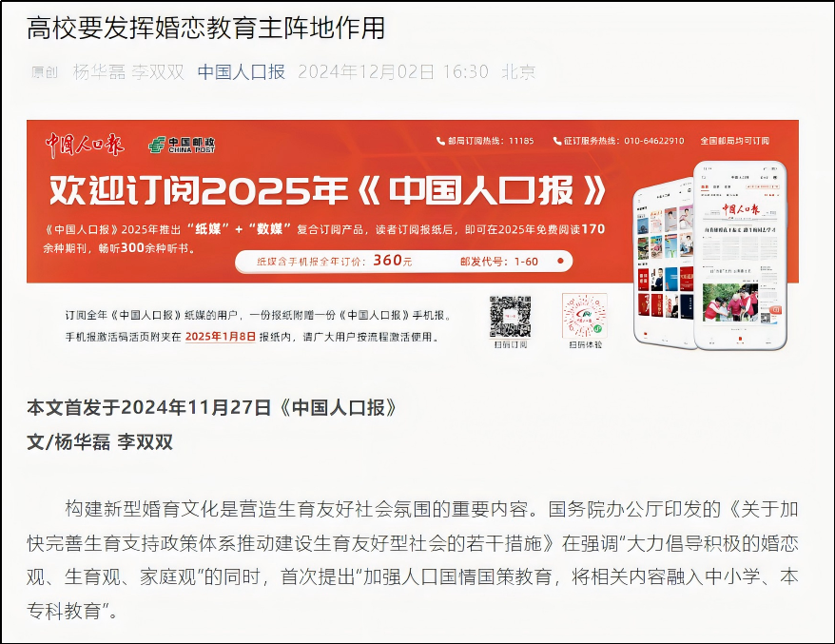
Task: Click the 征订服务热线 010-64622910 phone icon
Action: pyautogui.click(x=557, y=141)
